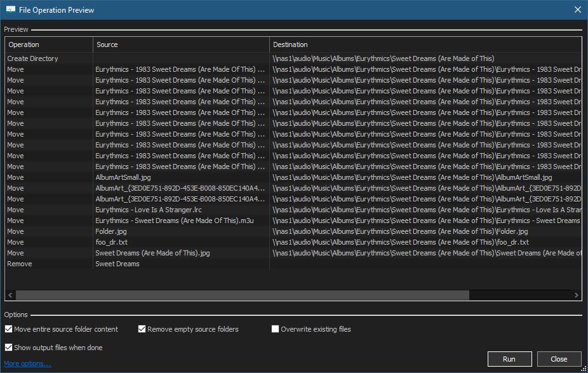Select the AlbumArtSmall.jpg move row
This screenshot has width=588, height=373.
(124, 177)
